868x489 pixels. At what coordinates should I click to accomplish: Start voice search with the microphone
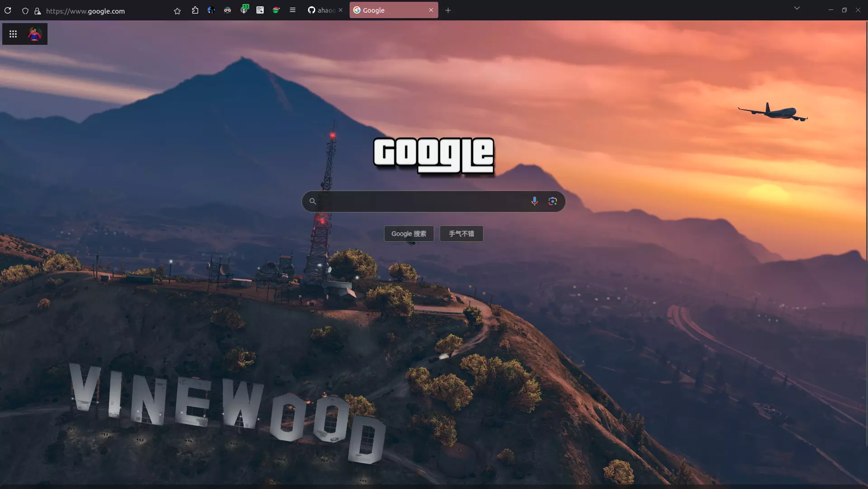[x=534, y=201]
